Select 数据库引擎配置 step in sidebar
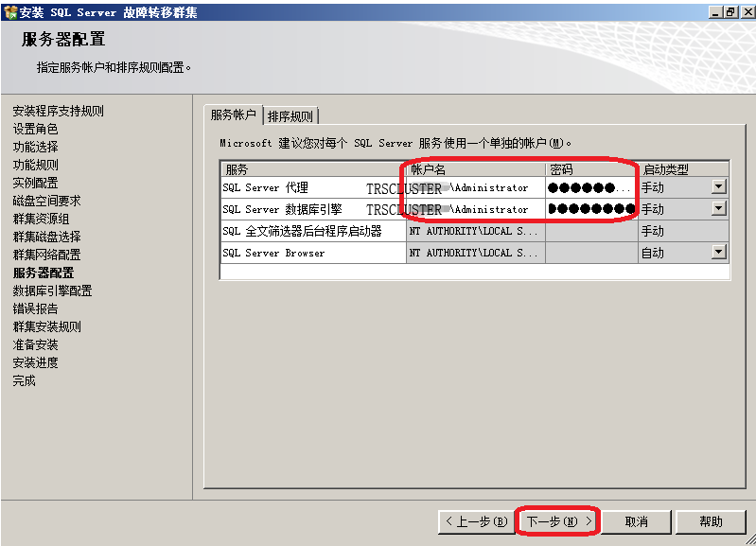The image size is (756, 546). pyautogui.click(x=53, y=291)
